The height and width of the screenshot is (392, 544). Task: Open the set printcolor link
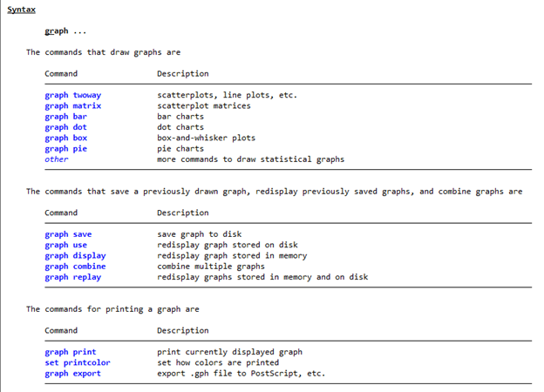(x=78, y=363)
